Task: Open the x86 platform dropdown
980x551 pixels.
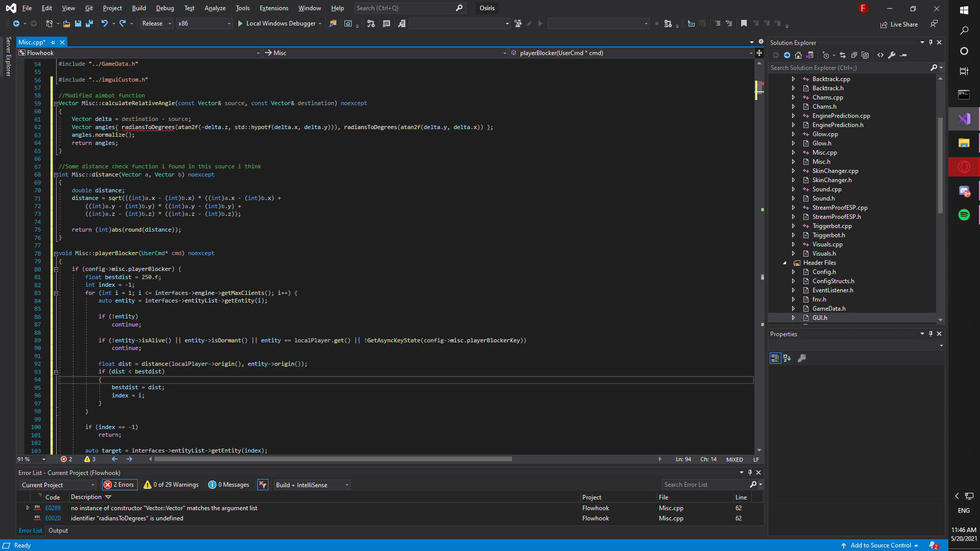Action: pyautogui.click(x=204, y=23)
